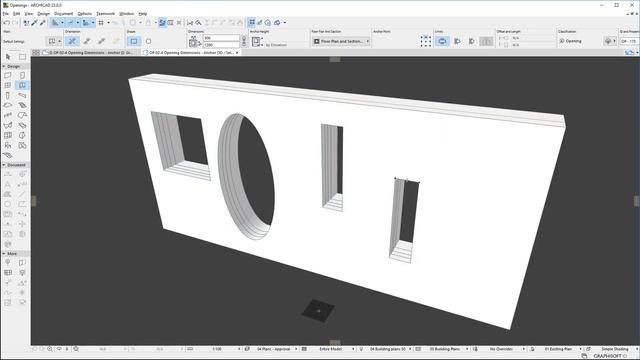Open the Design menu

coord(43,13)
